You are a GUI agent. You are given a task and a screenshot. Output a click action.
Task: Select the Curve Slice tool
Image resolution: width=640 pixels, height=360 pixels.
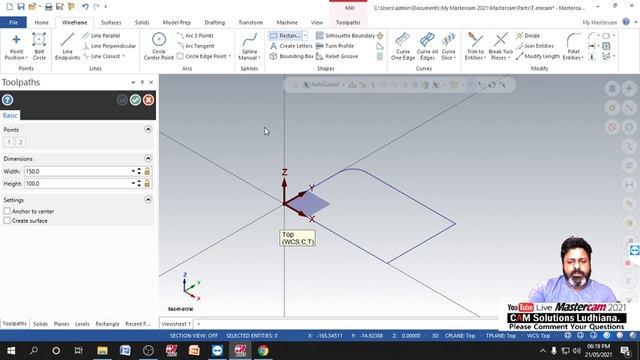coord(449,47)
